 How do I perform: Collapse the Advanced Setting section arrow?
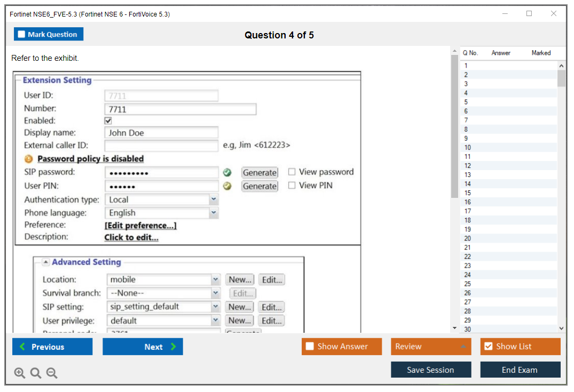(46, 262)
